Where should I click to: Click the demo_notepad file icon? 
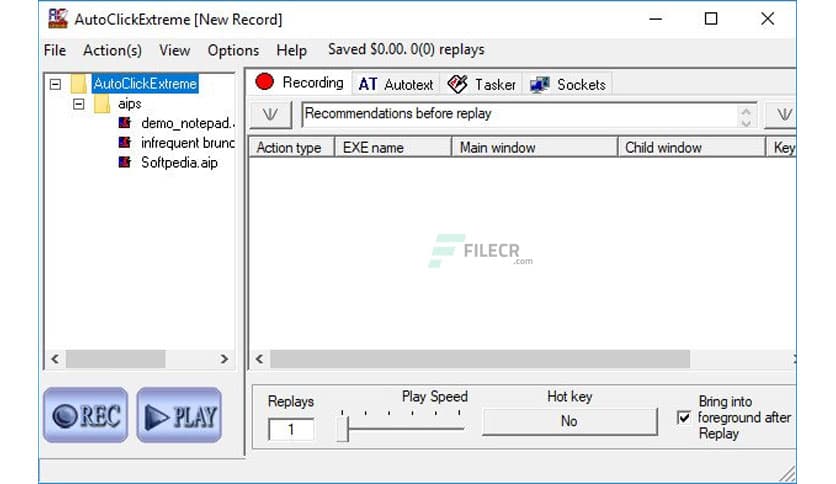(x=125, y=123)
